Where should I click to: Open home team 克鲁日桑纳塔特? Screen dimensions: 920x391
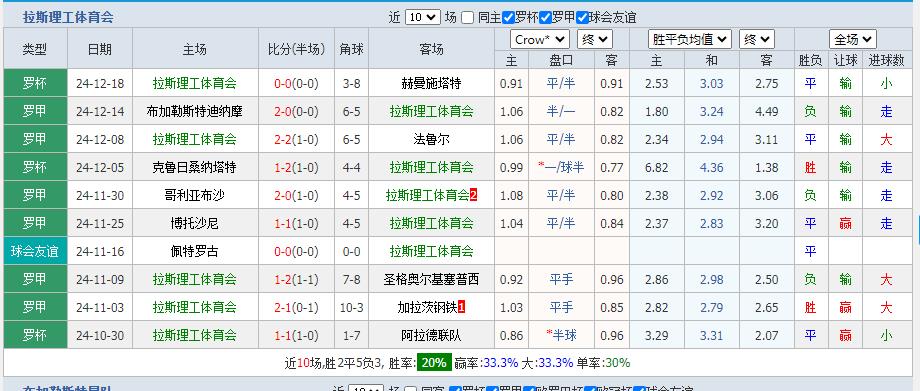(x=194, y=167)
